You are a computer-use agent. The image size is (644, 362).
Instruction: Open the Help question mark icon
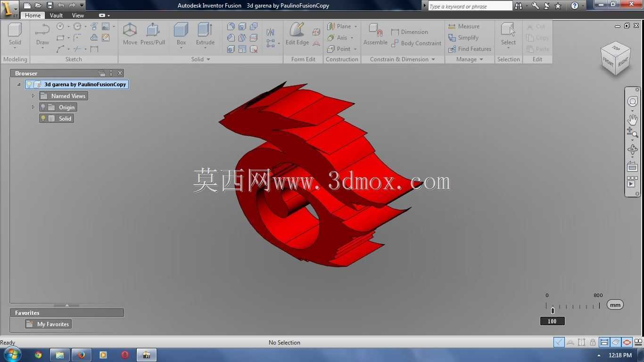tap(574, 6)
